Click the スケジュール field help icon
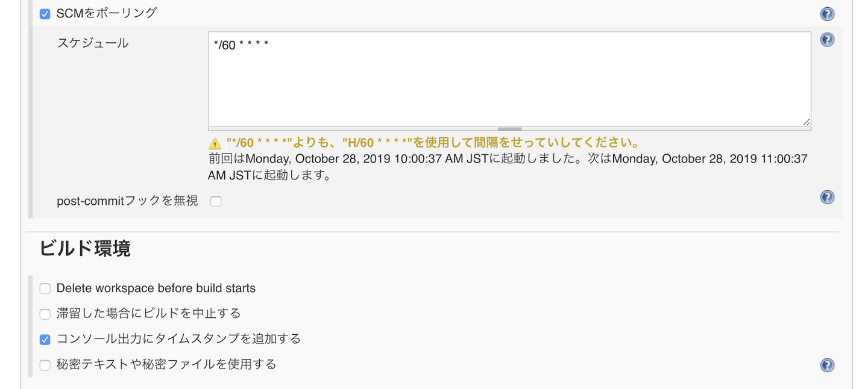This screenshot has width=868, height=389. [x=827, y=40]
